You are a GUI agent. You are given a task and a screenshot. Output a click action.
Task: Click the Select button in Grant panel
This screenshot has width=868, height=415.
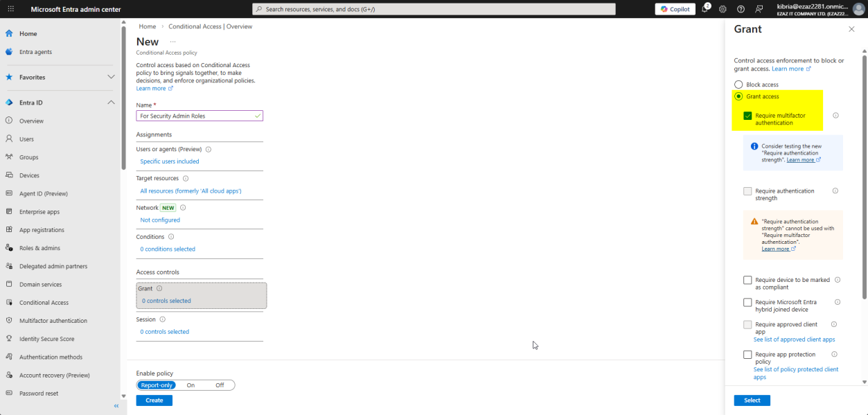(x=752, y=400)
